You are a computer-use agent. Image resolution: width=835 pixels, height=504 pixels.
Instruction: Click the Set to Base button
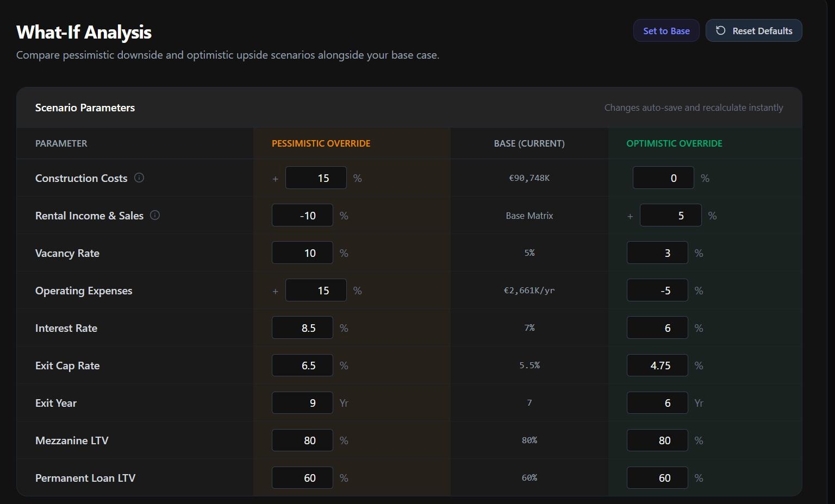pos(666,30)
